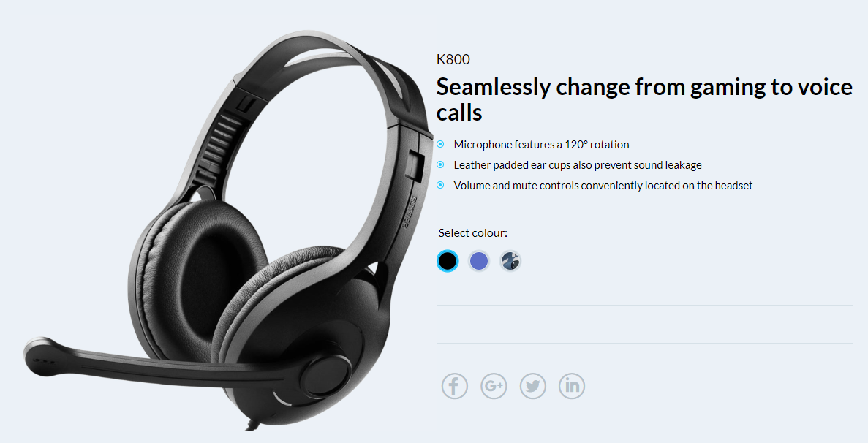Viewport: 868px width, 443px height.
Task: Click the Edifier logo on the headset arm
Action: pos(411,213)
